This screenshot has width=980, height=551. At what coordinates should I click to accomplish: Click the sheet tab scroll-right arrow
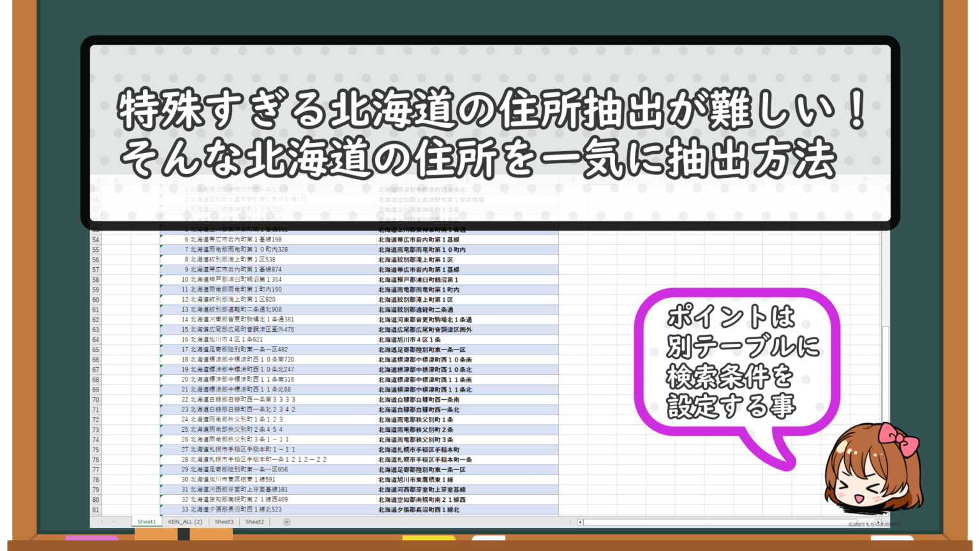(x=114, y=522)
